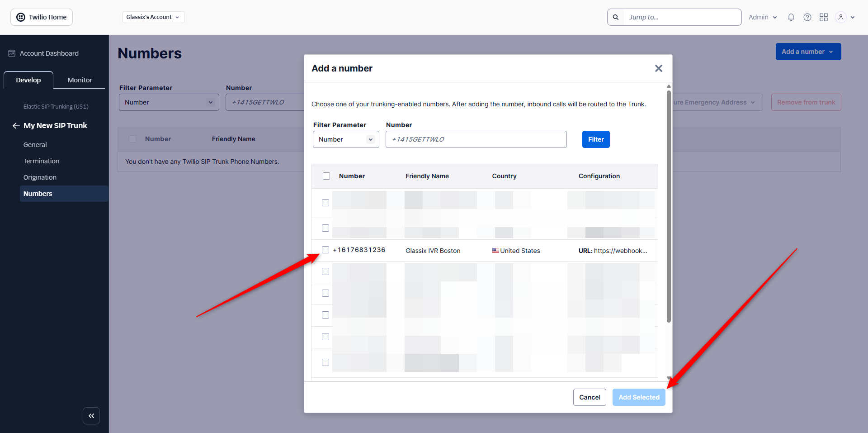Click the Friendly Name column header in dialog

pos(427,176)
